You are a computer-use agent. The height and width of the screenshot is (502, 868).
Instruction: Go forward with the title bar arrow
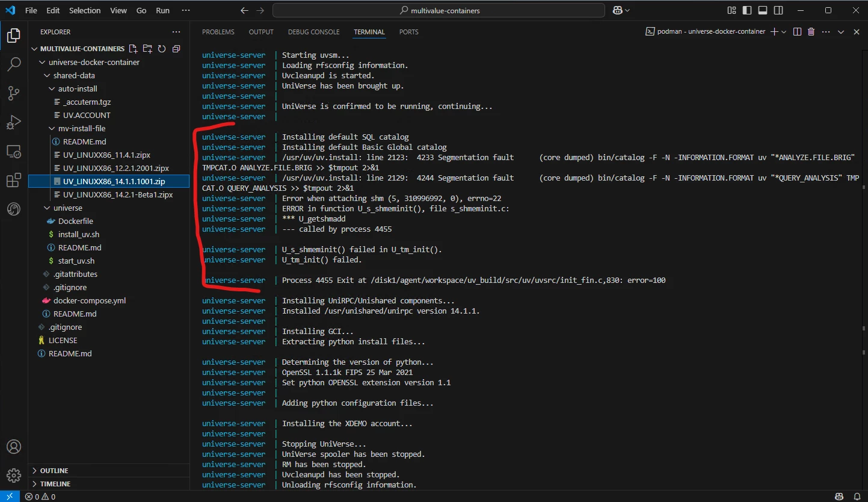(x=260, y=10)
